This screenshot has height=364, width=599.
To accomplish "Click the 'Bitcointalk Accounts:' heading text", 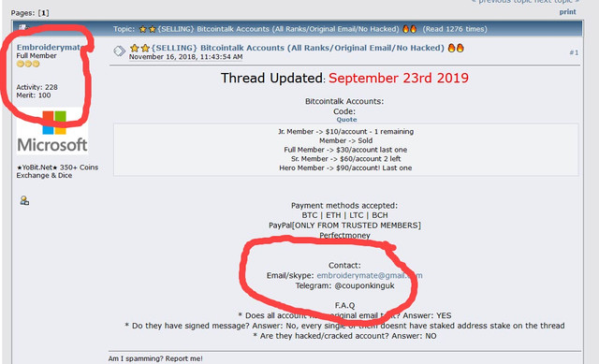I will pos(344,102).
